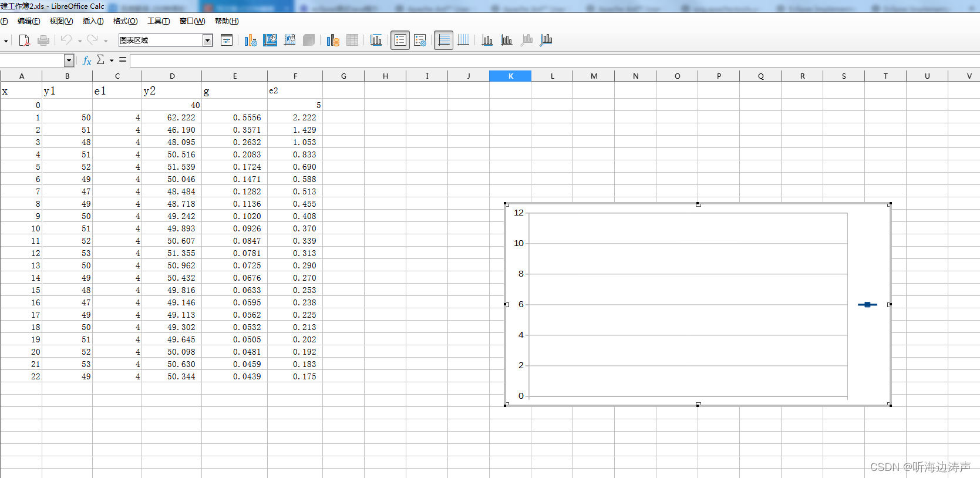Open the Chart Type icon
This screenshot has height=478, width=980.
tap(251, 40)
